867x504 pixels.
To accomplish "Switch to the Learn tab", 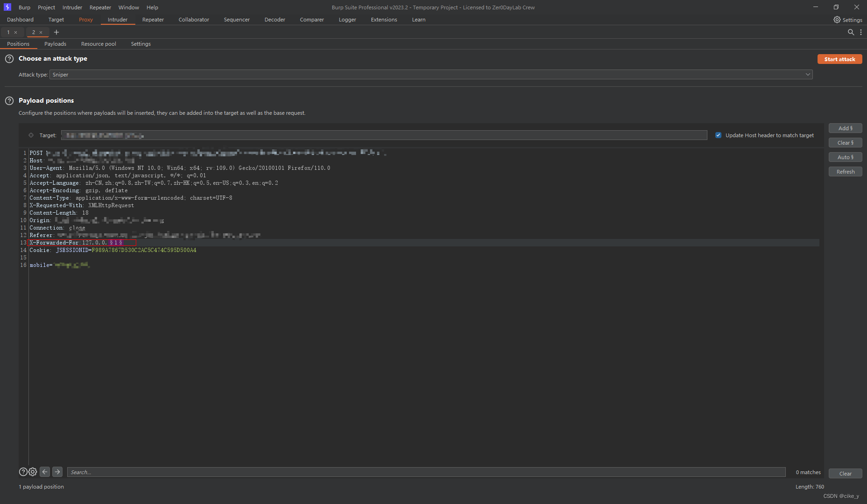I will pyautogui.click(x=419, y=20).
